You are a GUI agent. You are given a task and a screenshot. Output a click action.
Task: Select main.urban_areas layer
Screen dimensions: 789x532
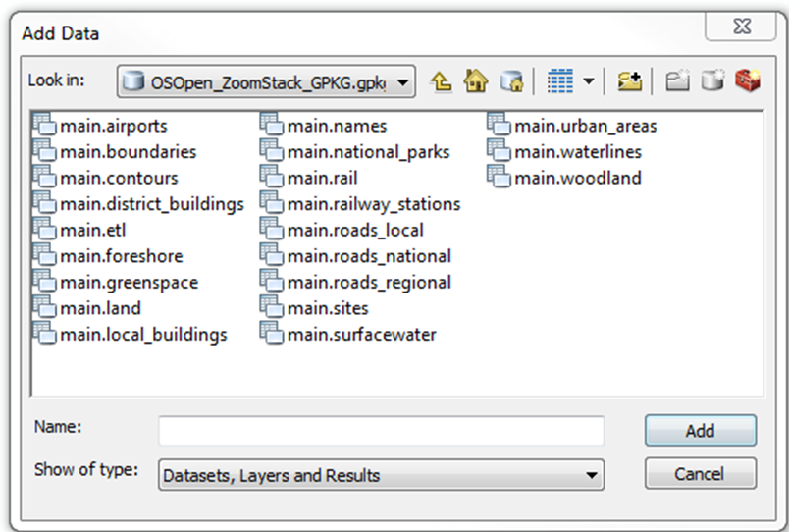coord(573,126)
